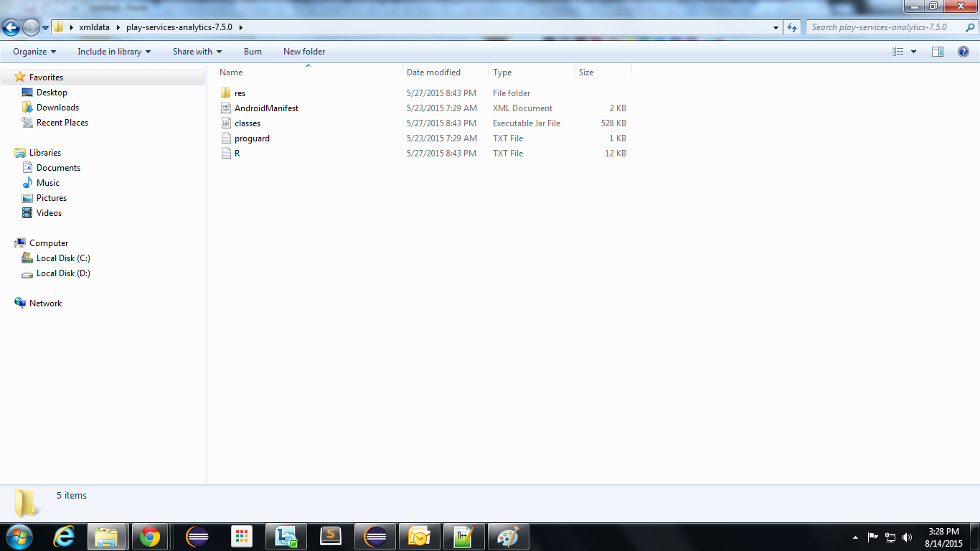Open Outlook from the taskbar
The height and width of the screenshot is (551, 980).
[x=420, y=537]
